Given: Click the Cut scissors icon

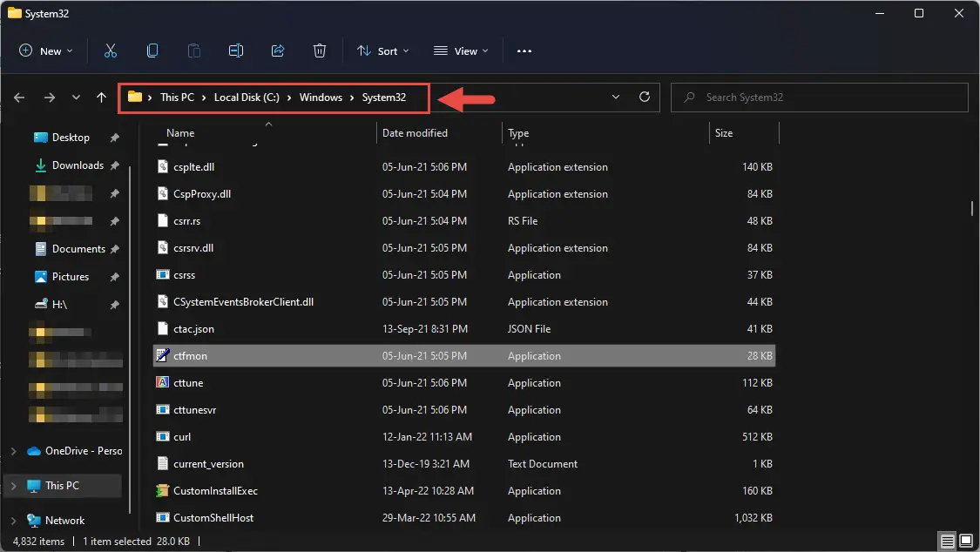Looking at the screenshot, I should pos(111,51).
